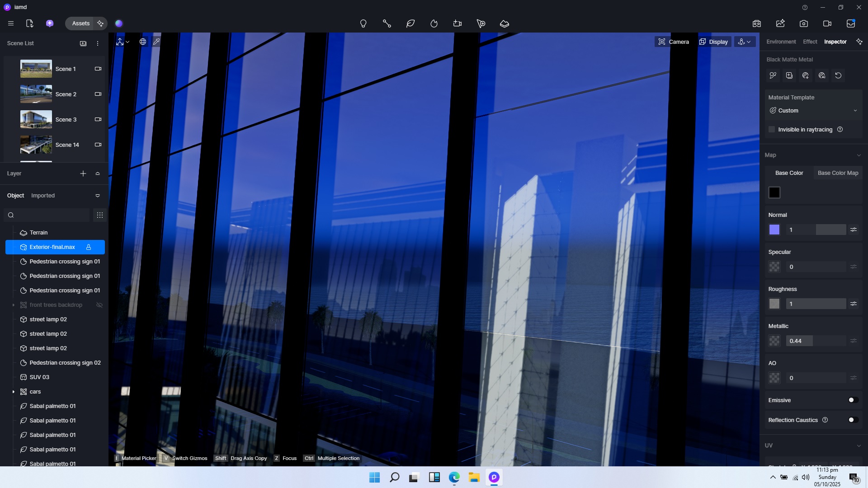Image resolution: width=868 pixels, height=488 pixels.
Task: Check Invisible in raytracing checkbox
Action: 772,130
